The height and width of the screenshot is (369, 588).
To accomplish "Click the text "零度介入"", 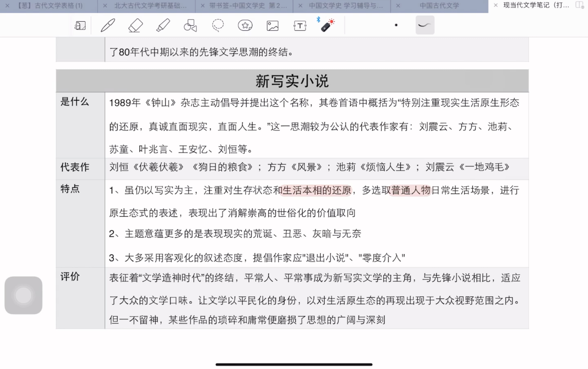I will tap(382, 258).
